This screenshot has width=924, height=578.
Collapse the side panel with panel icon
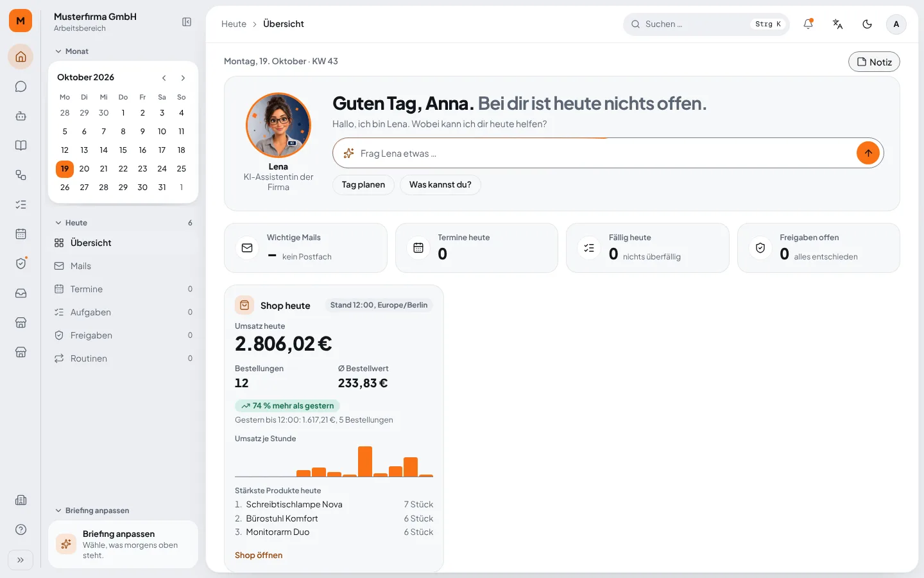pyautogui.click(x=187, y=22)
